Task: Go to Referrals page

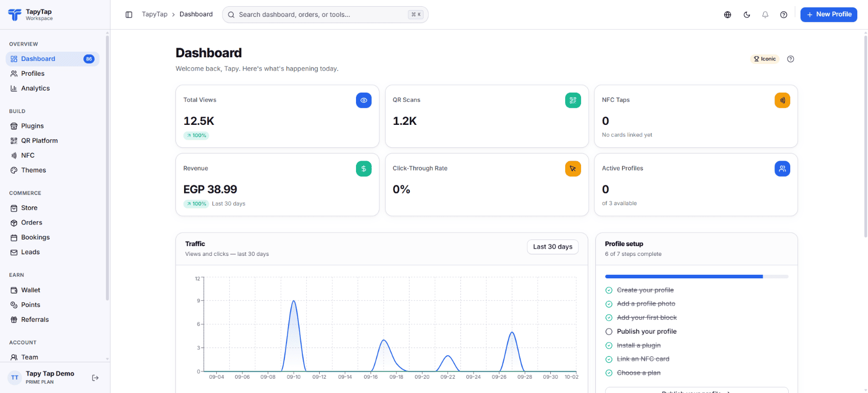Action: click(53, 320)
